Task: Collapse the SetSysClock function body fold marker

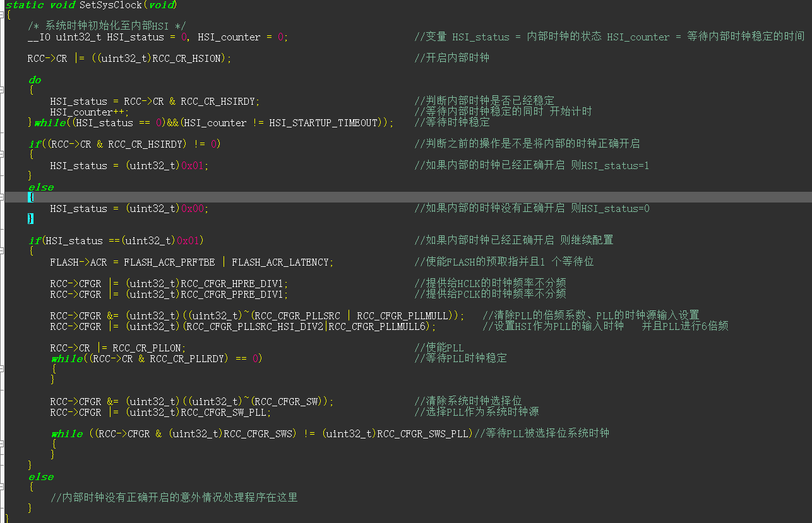Action: [x=2, y=15]
